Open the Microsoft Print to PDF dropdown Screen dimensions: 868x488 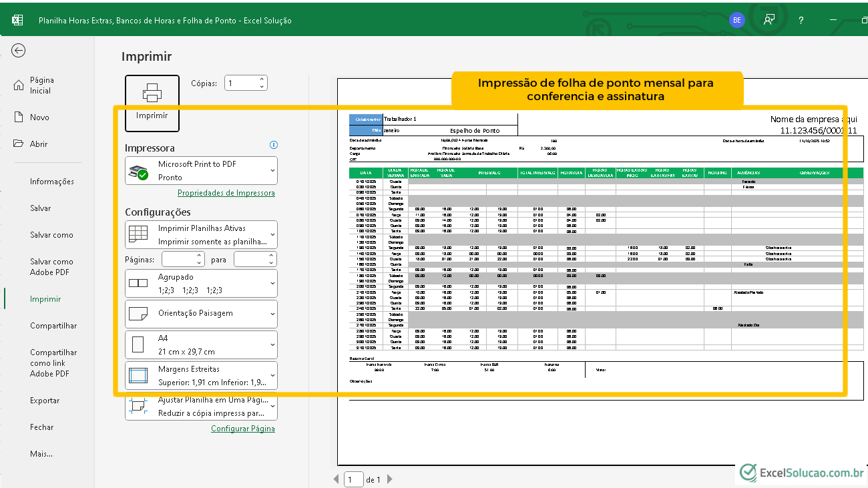(201, 170)
